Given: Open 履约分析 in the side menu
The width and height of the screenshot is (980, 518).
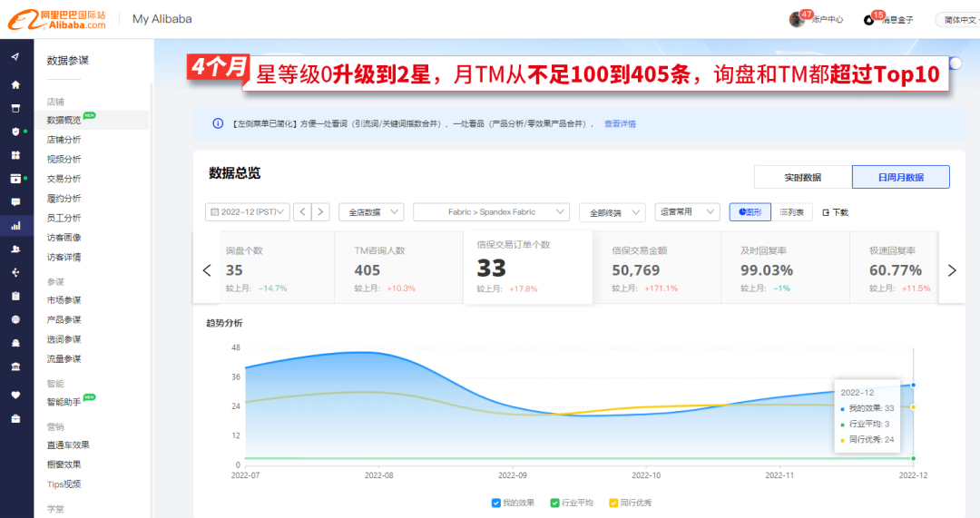Looking at the screenshot, I should (64, 198).
